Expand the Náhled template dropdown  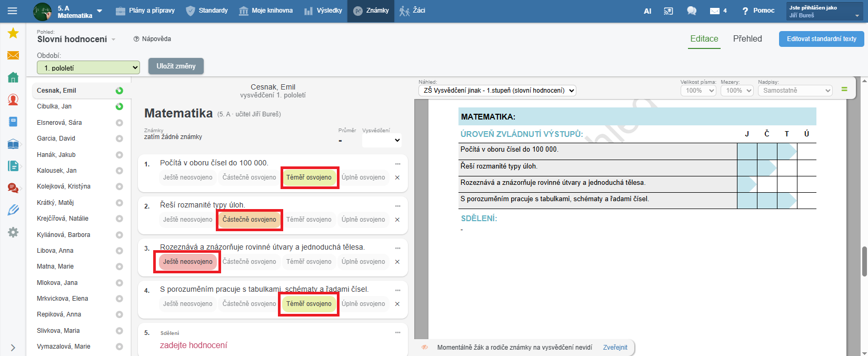[x=497, y=91]
